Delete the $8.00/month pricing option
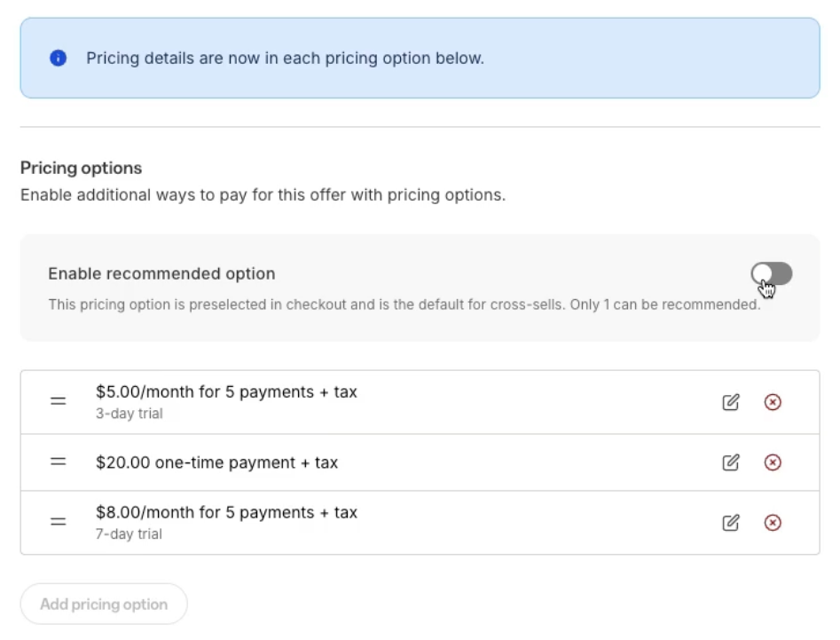The width and height of the screenshot is (840, 640). [772, 523]
